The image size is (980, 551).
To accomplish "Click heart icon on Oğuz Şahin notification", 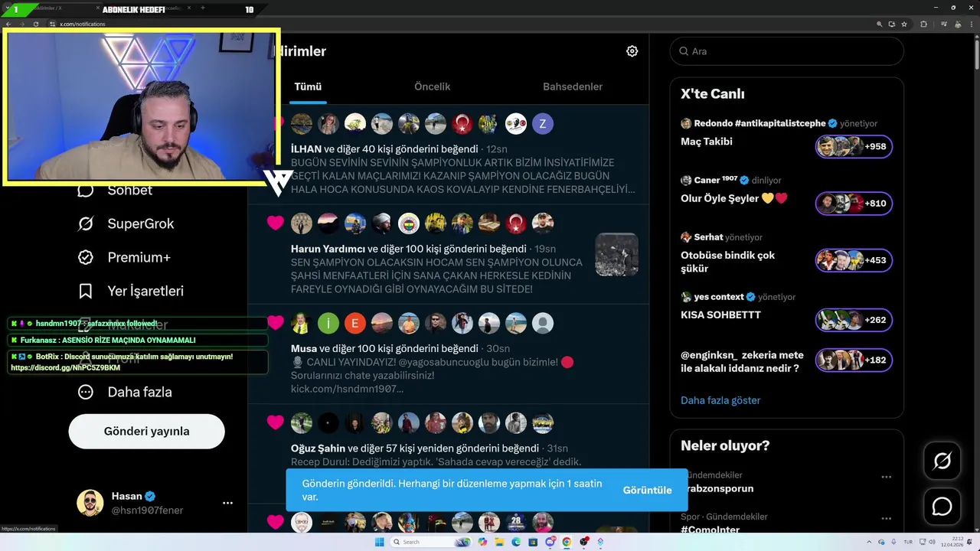I will (276, 422).
